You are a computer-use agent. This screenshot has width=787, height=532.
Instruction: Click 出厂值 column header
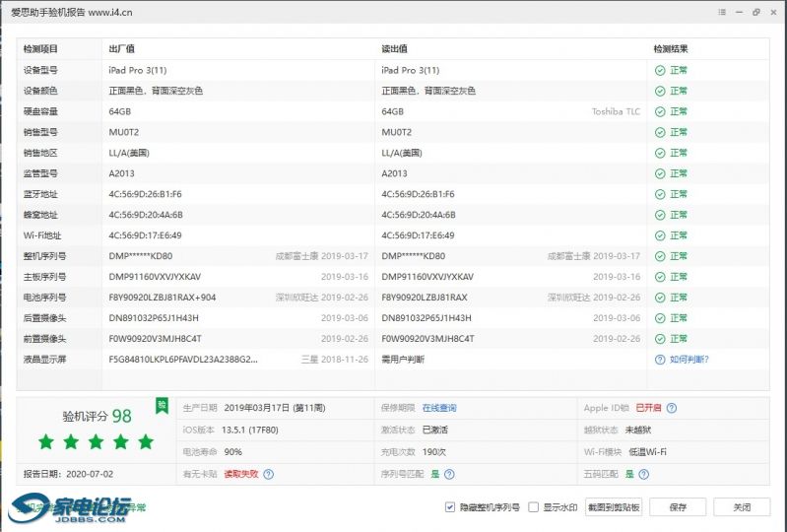click(121, 49)
